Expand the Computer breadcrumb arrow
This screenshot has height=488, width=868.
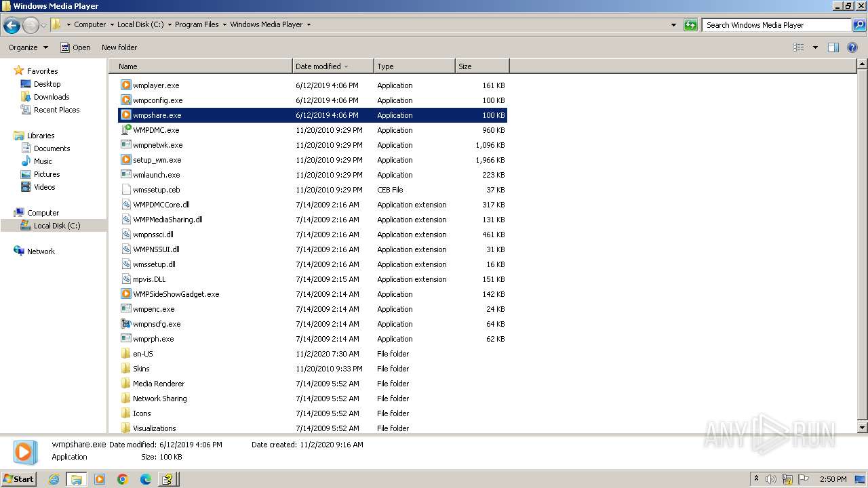tap(112, 25)
